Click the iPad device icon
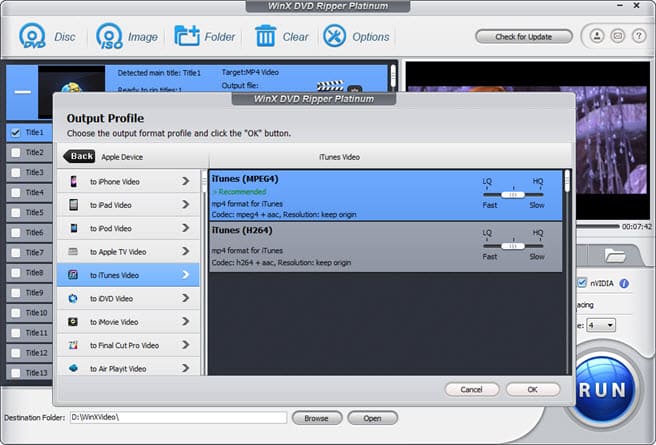This screenshot has height=445, width=656. [73, 205]
